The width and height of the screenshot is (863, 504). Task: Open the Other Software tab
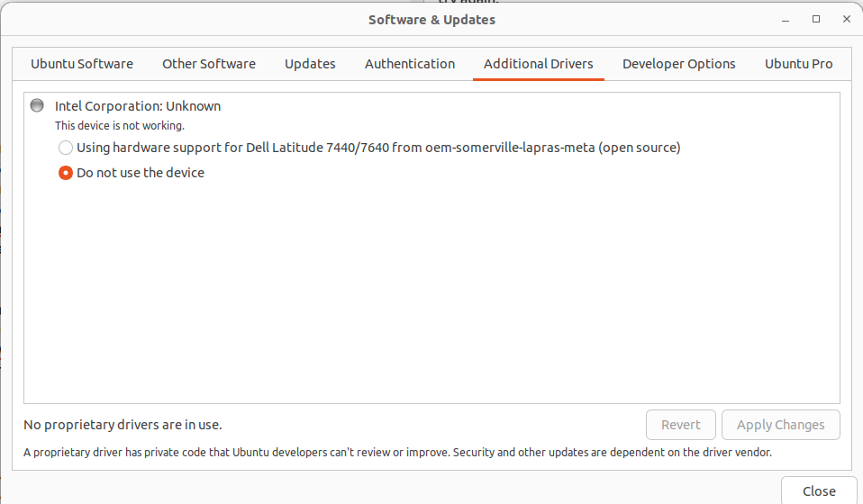[x=209, y=64]
